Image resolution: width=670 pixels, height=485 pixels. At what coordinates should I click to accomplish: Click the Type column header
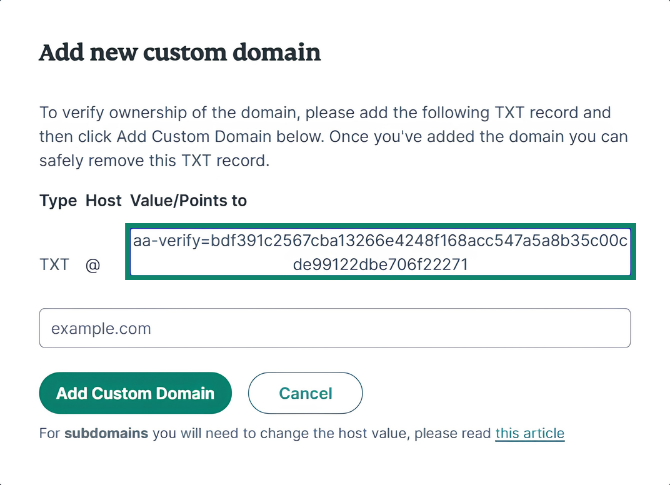coord(58,200)
